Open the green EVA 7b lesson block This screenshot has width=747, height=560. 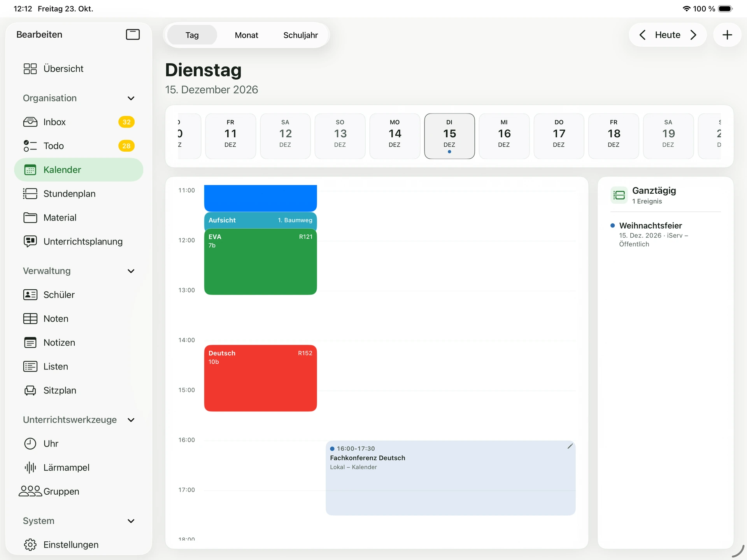(x=260, y=262)
